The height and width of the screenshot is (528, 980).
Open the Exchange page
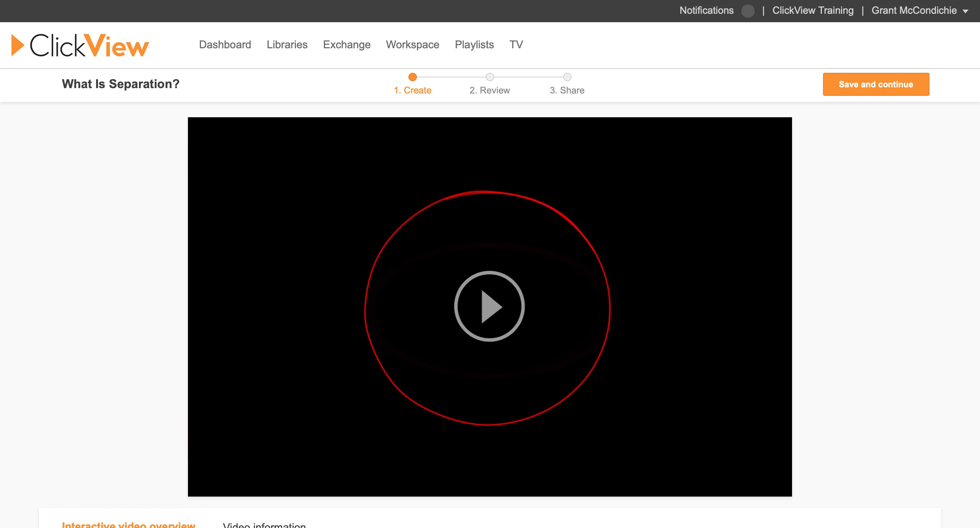coord(346,45)
